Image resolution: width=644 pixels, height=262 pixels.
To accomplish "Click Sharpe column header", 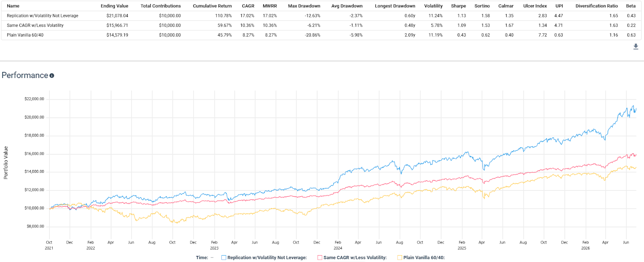I will pos(458,6).
